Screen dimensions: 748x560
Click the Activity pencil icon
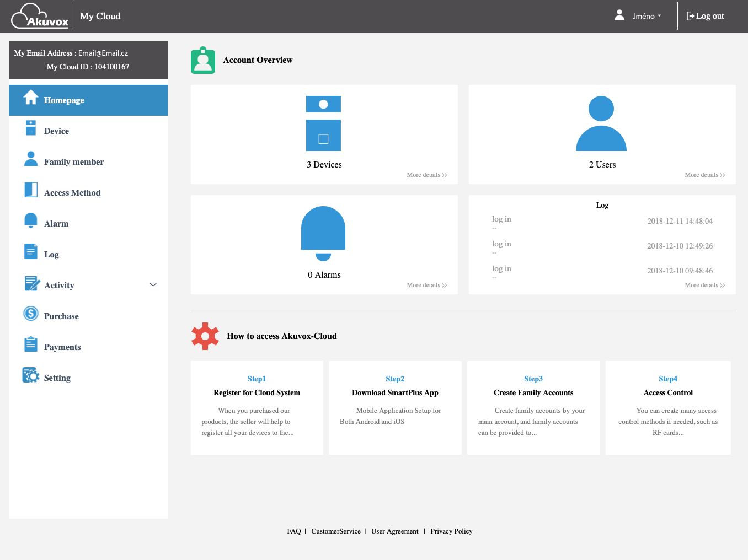[32, 283]
